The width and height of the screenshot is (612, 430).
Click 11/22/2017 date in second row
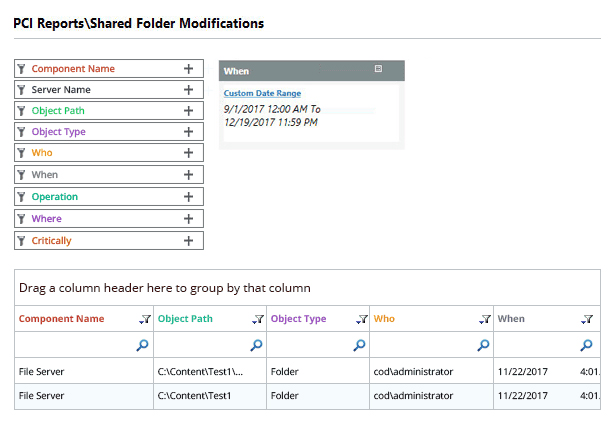pos(523,396)
